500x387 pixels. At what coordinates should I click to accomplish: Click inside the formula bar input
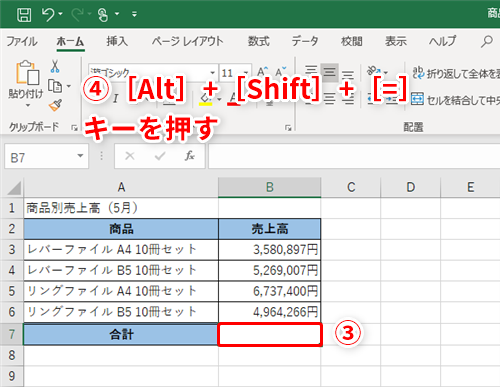(354, 156)
